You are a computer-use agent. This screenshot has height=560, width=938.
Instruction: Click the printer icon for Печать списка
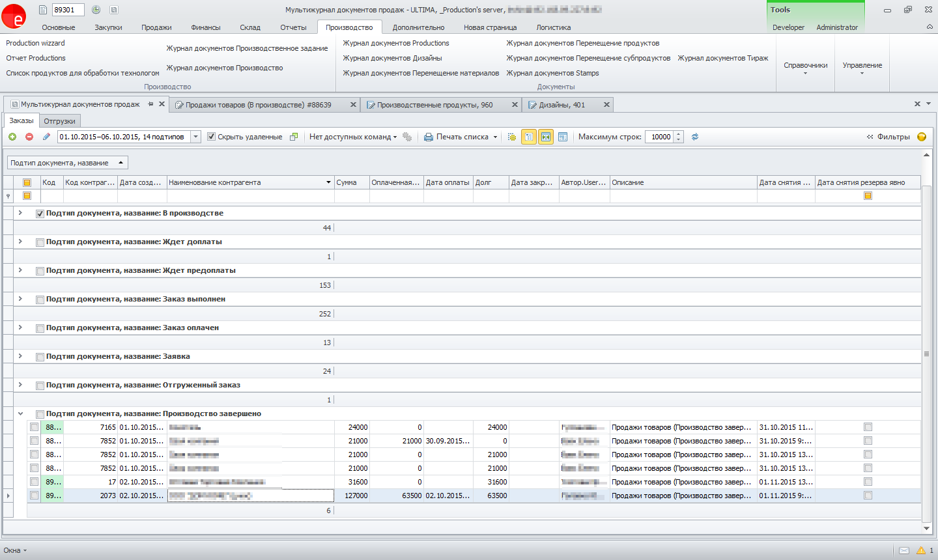[429, 137]
